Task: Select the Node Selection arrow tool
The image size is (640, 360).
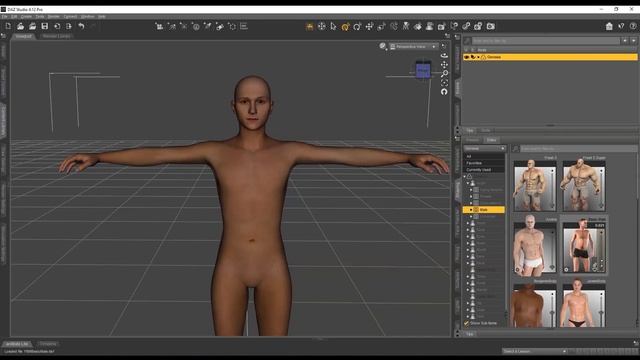Action: 333,27
